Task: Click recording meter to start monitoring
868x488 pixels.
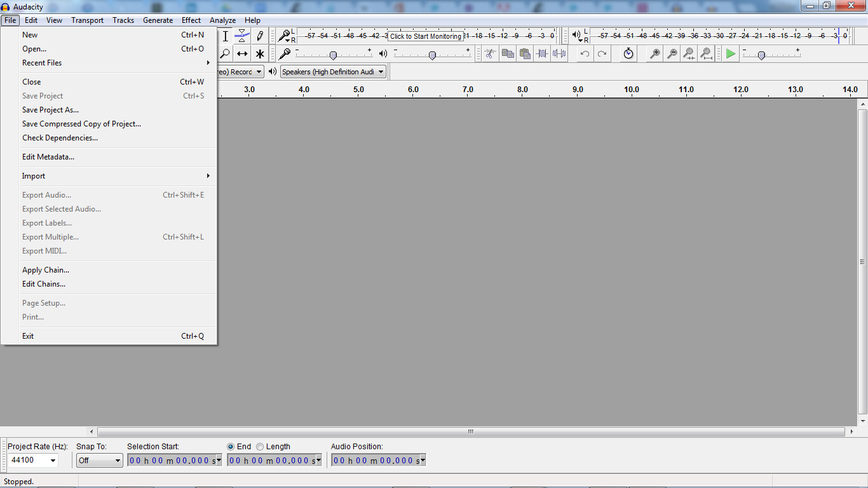Action: [424, 36]
